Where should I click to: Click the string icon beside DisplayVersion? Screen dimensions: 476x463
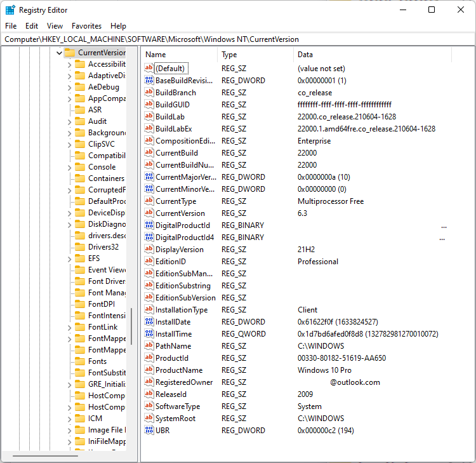(x=149, y=249)
